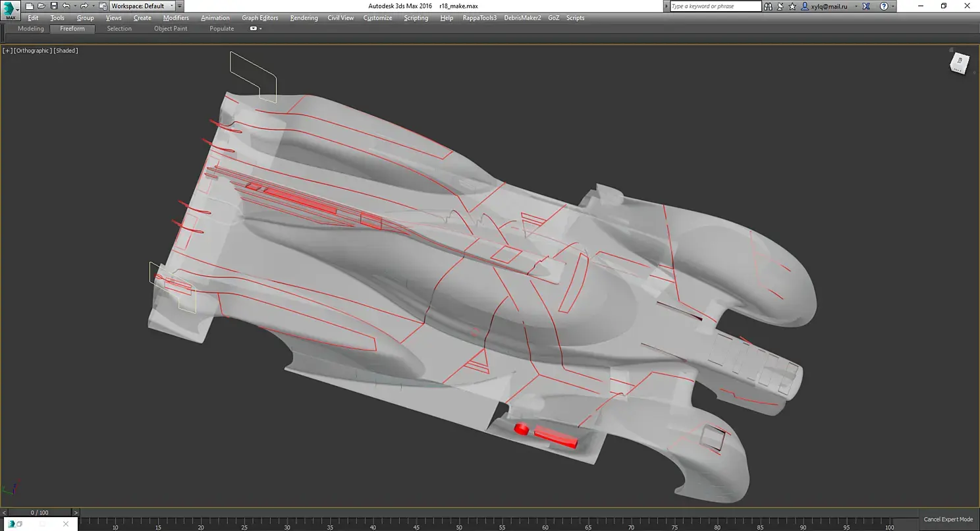980x531 pixels.
Task: Open the Modifiers menu
Action: click(176, 18)
